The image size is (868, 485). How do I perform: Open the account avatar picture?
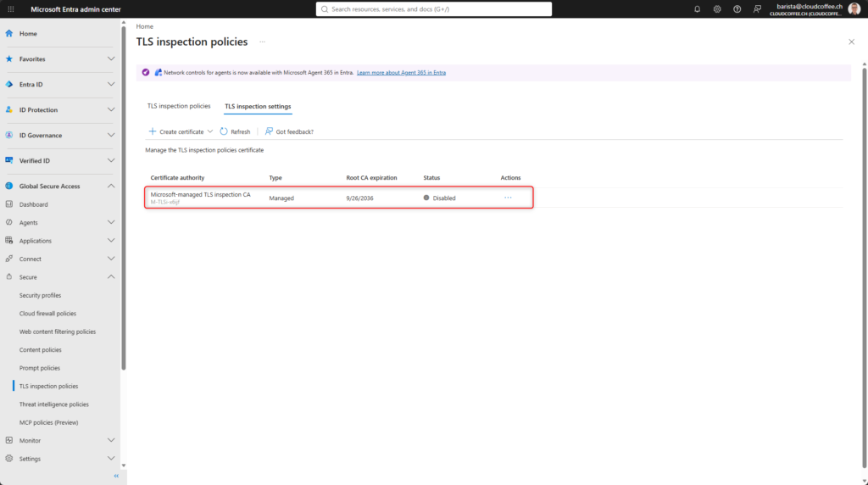(x=854, y=8)
